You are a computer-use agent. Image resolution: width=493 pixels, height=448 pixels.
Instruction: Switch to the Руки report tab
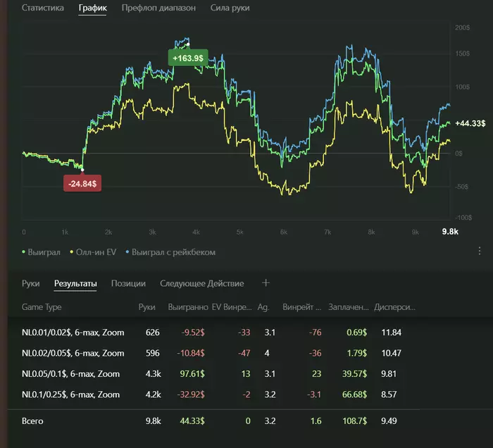30,283
